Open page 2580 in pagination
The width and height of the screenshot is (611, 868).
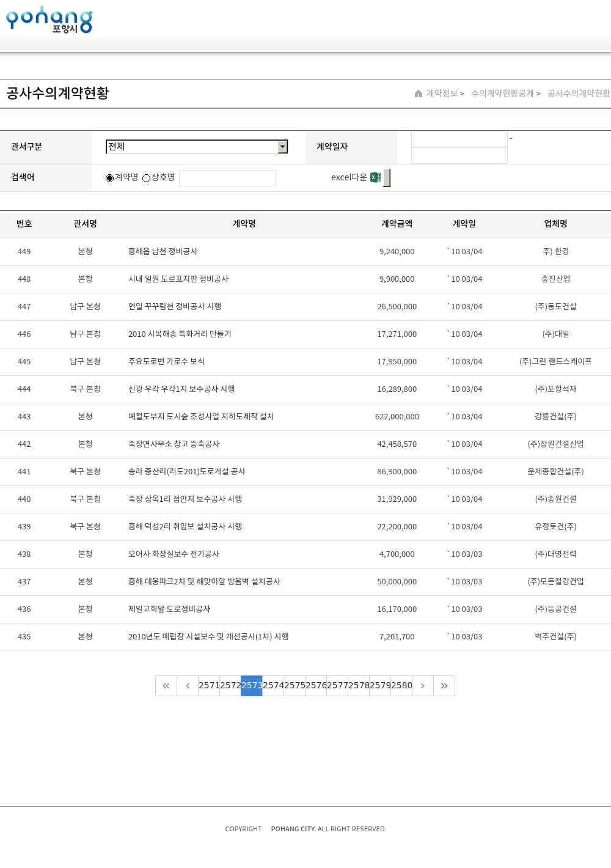[x=401, y=686]
